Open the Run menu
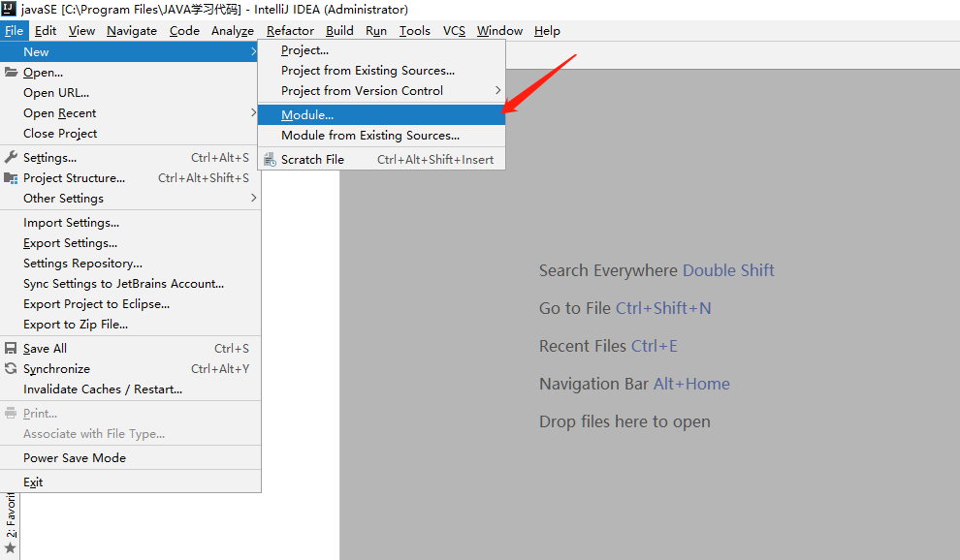 coord(376,31)
